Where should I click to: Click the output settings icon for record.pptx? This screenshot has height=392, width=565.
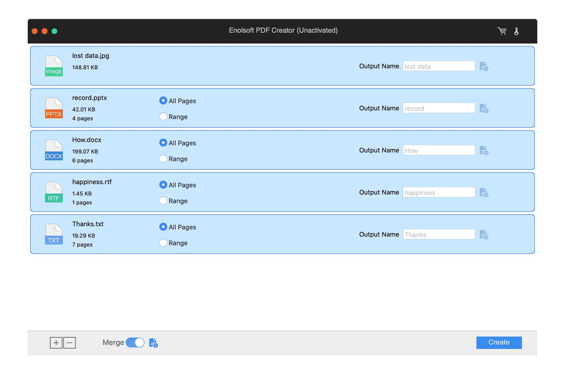tap(484, 108)
